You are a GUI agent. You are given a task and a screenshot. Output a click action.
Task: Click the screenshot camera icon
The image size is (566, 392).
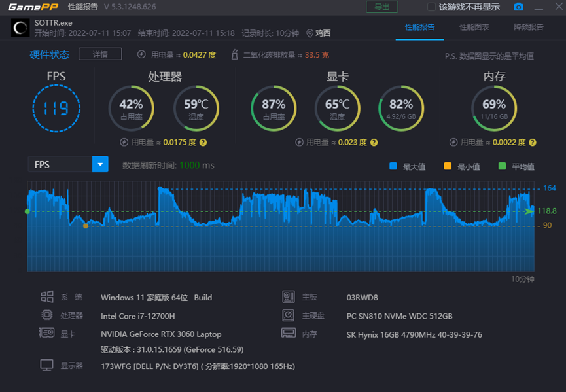(x=518, y=7)
